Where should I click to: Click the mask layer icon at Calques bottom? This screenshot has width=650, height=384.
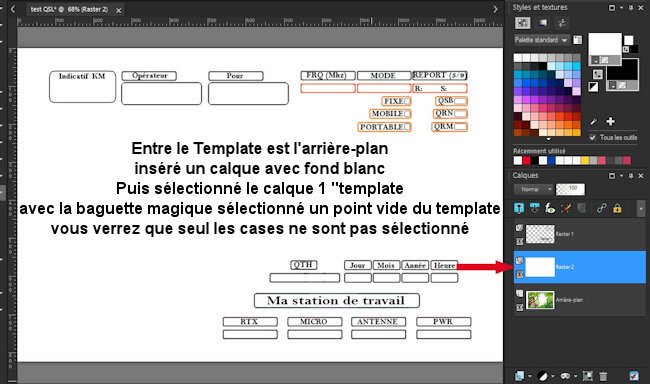click(x=565, y=376)
